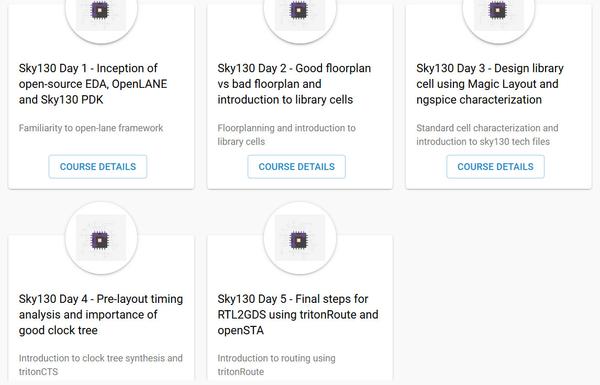The image size is (600, 385).
Task: Click the Sky130 Day 2 chip icon
Action: point(299,10)
